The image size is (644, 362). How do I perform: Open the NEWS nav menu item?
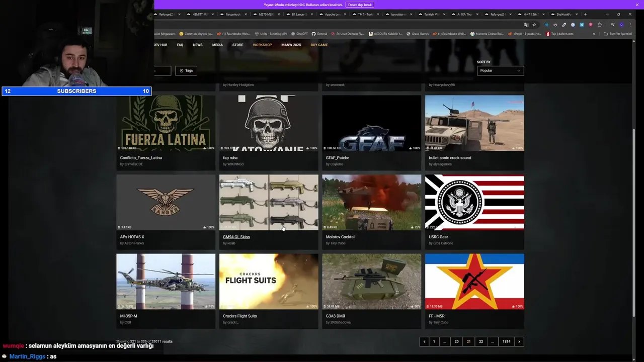tap(198, 45)
